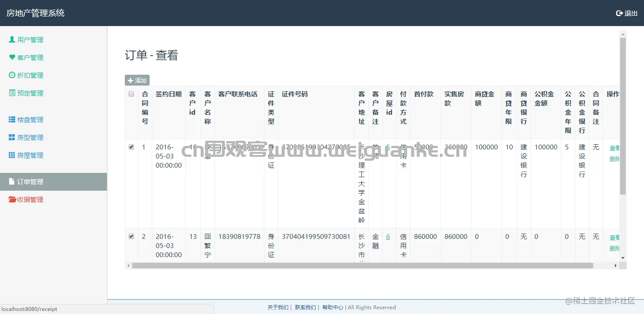Click 客户id value 13
The height and width of the screenshot is (314, 644).
point(193,237)
